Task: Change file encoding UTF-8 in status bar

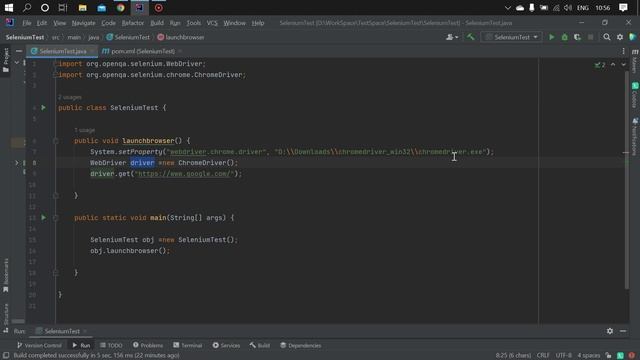Action: [x=564, y=356]
